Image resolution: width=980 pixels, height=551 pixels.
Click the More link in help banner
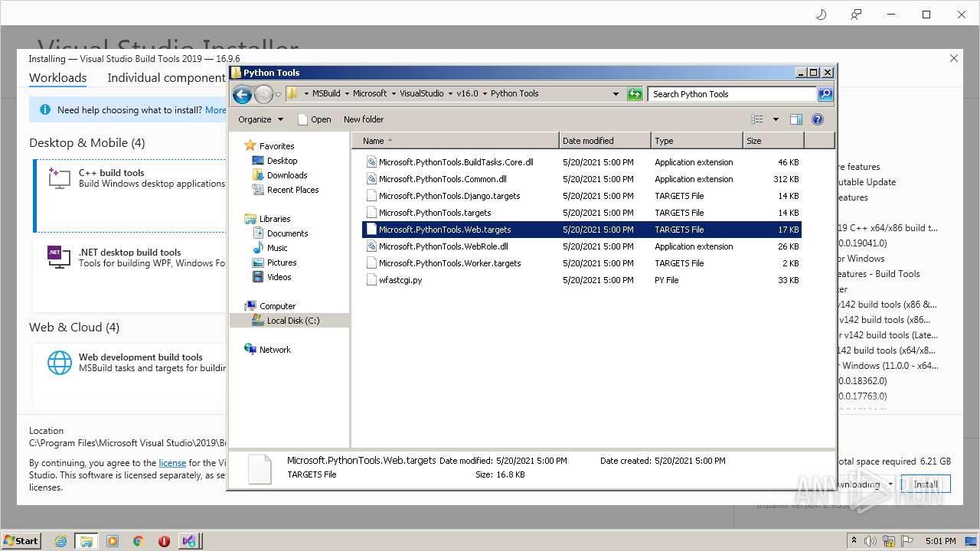[215, 110]
